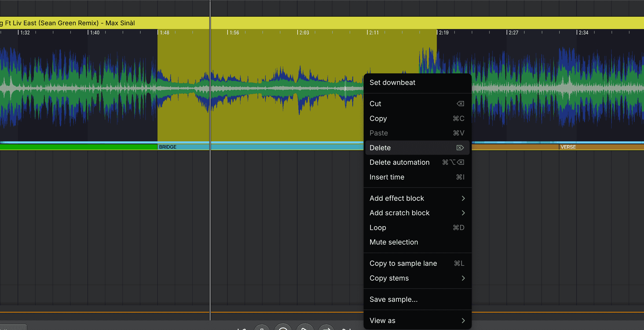Click the 2:11 timeline marker

pos(374,33)
